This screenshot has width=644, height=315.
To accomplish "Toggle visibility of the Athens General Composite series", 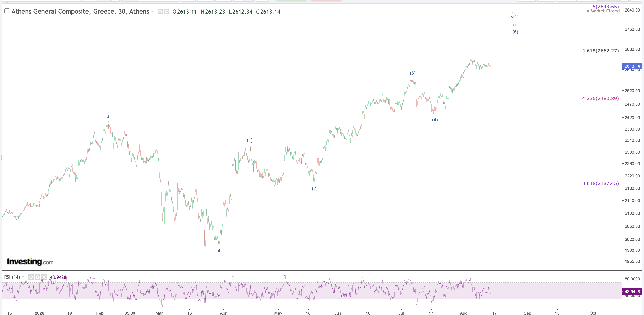I will [x=160, y=12].
